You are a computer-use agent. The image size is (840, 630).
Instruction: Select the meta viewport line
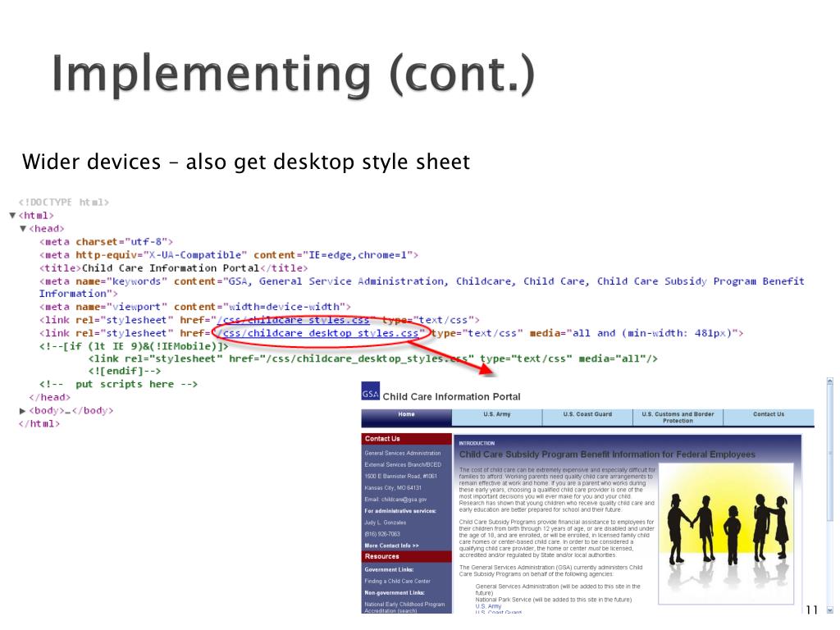point(195,307)
